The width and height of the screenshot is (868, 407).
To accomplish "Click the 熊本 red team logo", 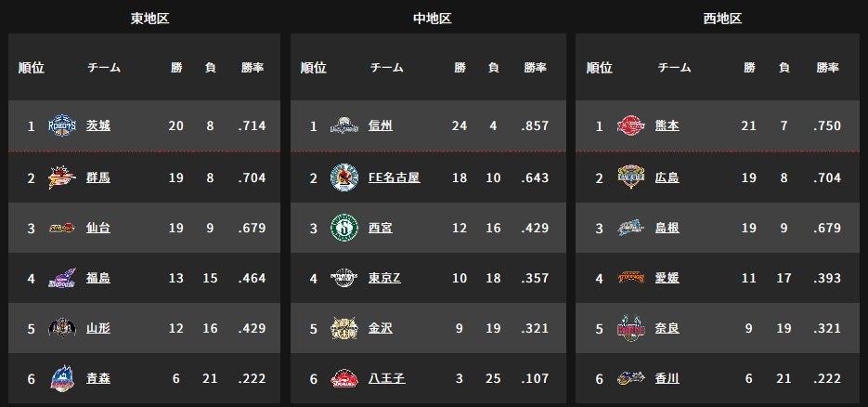I will (x=631, y=125).
